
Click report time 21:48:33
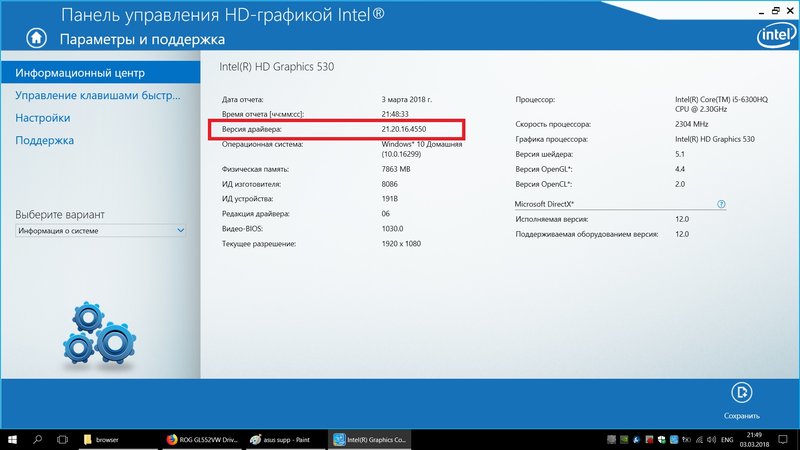pos(395,114)
